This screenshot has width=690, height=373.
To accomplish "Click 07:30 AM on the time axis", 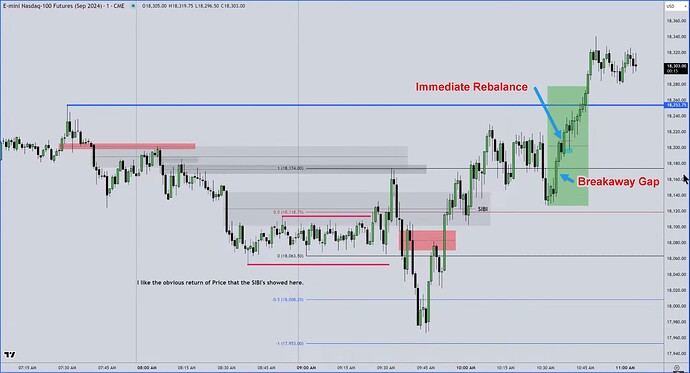I will pos(67,367).
